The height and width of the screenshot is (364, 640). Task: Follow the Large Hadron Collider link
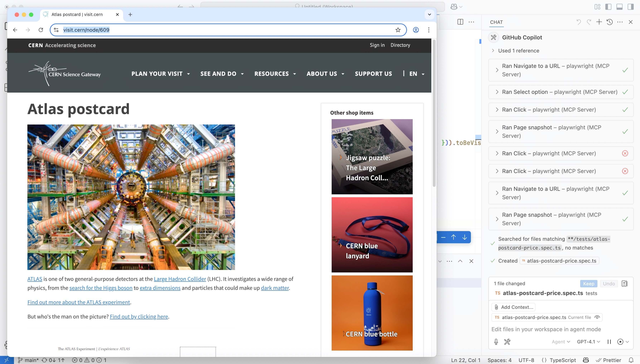point(180,279)
